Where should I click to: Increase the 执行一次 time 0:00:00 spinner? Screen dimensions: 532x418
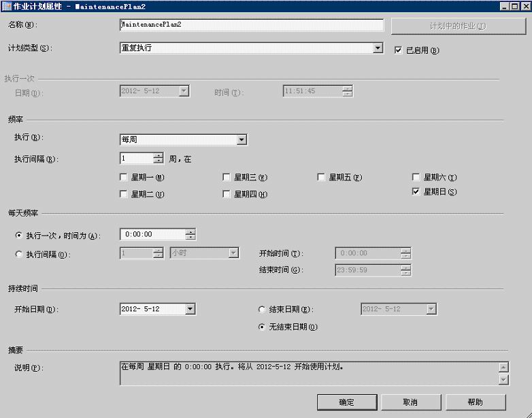pyautogui.click(x=190, y=231)
